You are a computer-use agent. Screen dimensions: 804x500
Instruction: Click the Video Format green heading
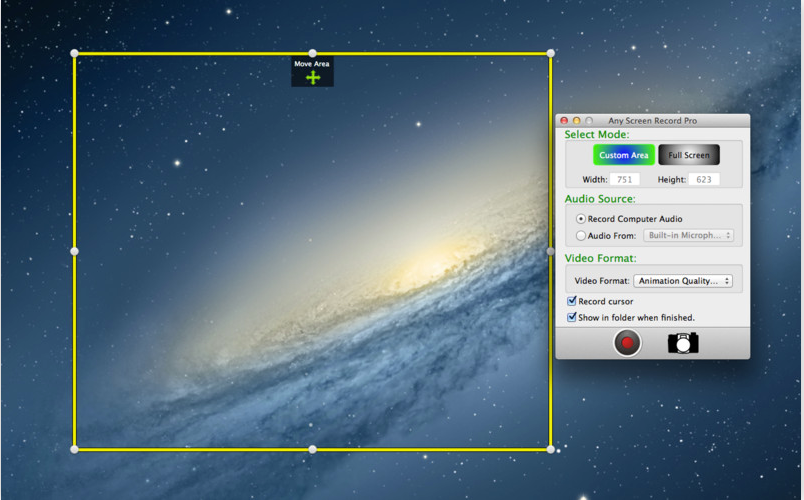600,258
